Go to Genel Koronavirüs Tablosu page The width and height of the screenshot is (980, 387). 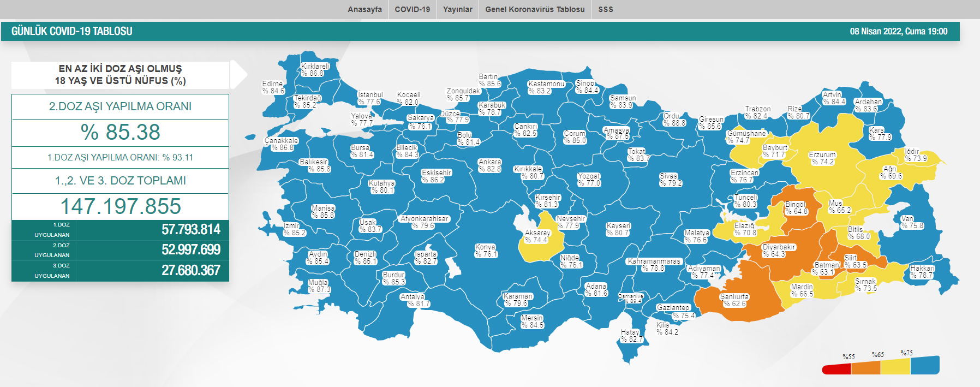click(535, 9)
